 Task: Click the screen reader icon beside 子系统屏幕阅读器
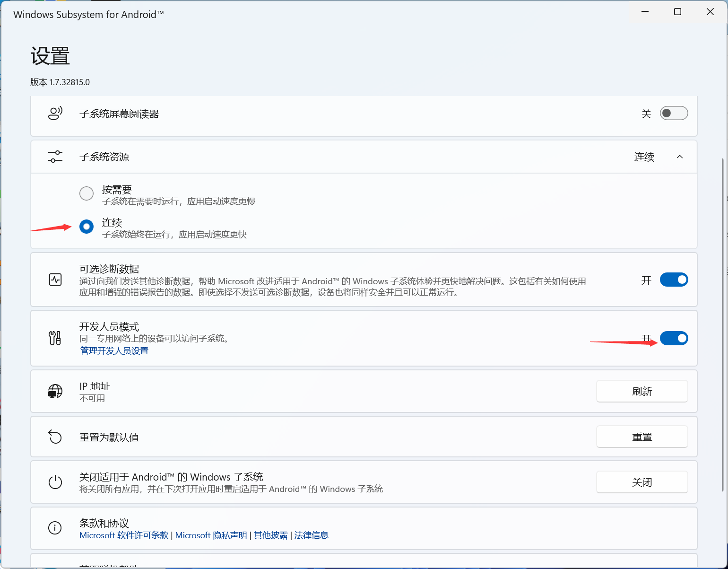pos(55,114)
